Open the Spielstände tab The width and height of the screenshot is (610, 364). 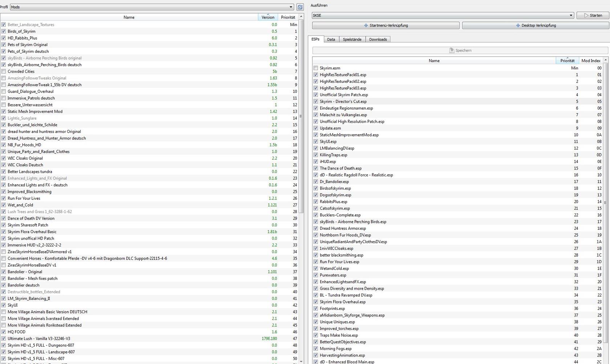[352, 39]
